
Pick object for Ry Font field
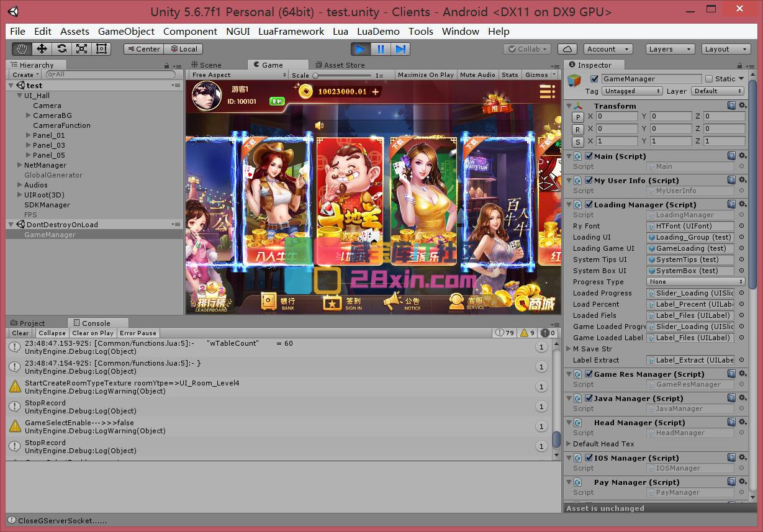741,227
